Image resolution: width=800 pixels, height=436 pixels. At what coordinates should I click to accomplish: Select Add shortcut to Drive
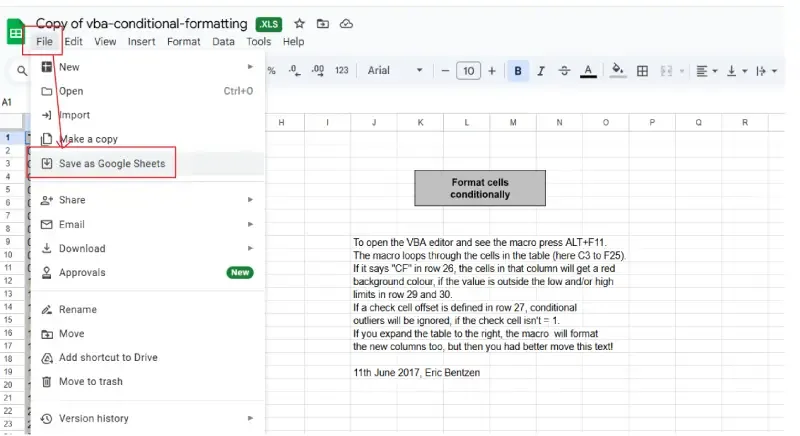pos(147,357)
